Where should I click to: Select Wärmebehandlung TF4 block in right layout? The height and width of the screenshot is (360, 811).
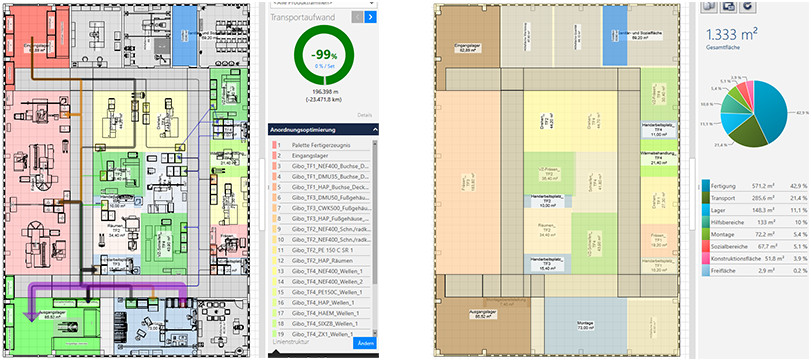(x=659, y=158)
